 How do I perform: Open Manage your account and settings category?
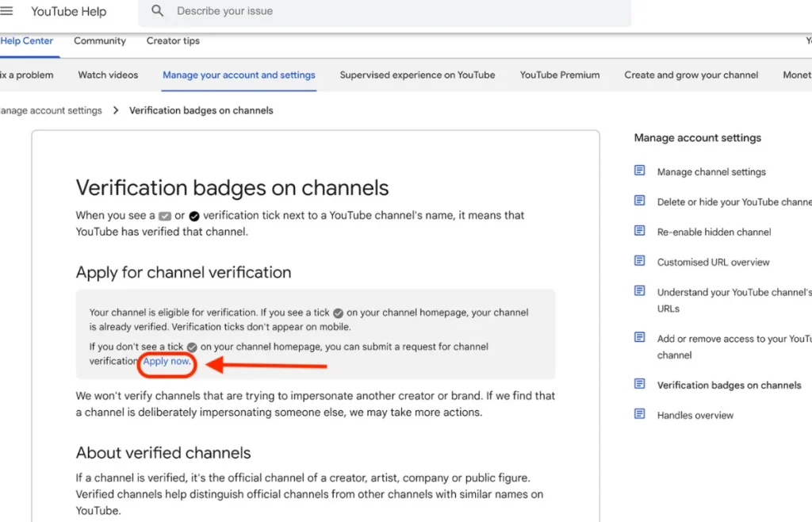(x=239, y=75)
